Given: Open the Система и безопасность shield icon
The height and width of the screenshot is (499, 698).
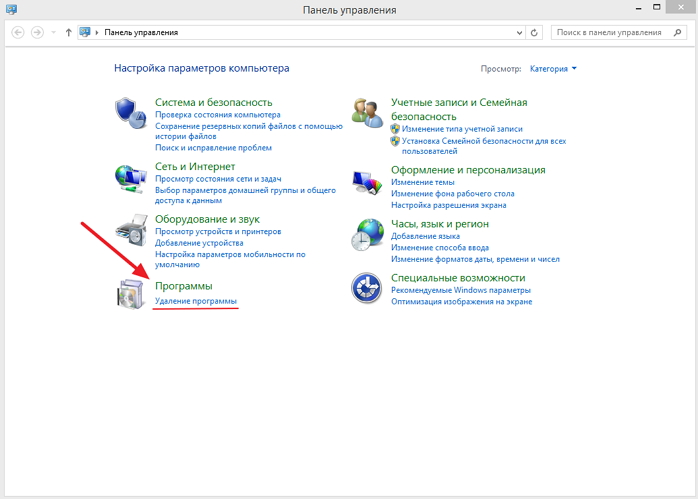Looking at the screenshot, I should pyautogui.click(x=130, y=114).
